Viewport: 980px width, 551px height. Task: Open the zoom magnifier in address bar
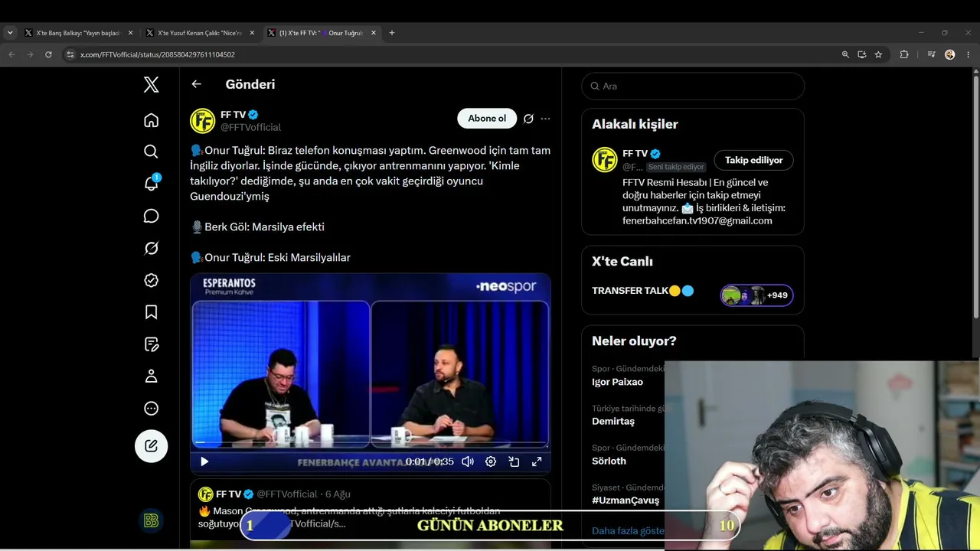(845, 54)
